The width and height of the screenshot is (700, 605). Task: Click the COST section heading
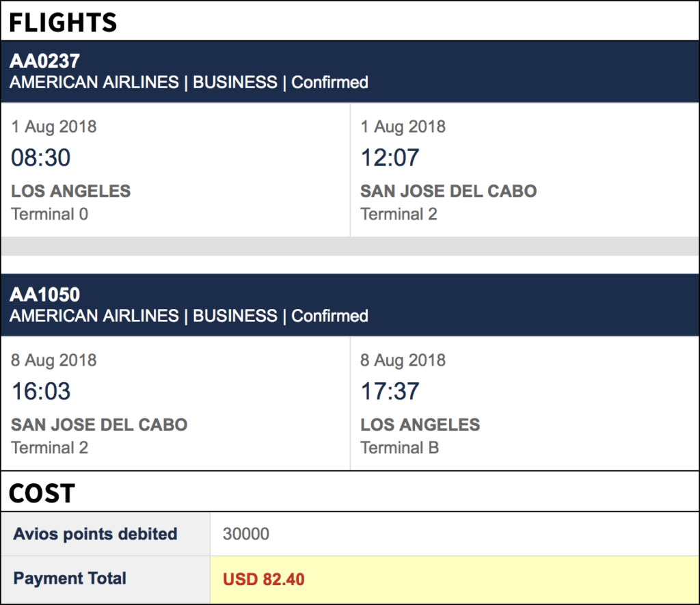pos(42,494)
